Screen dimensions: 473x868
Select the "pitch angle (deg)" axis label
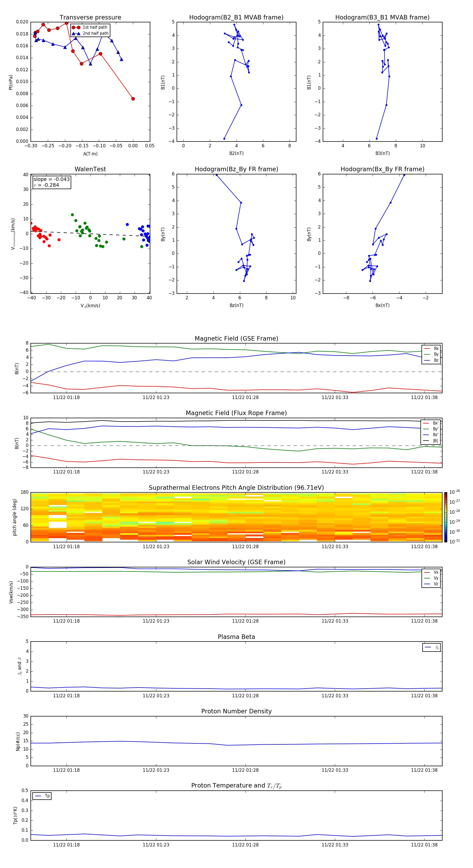pos(14,517)
